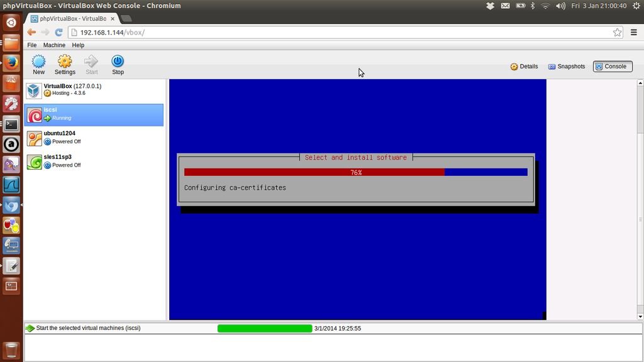
Task: Open the Machine menu
Action: [54, 45]
